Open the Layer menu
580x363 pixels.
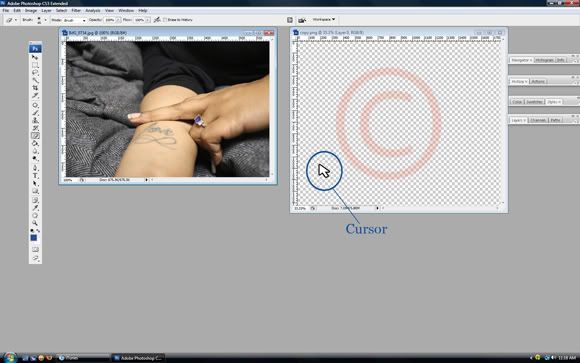(46, 11)
